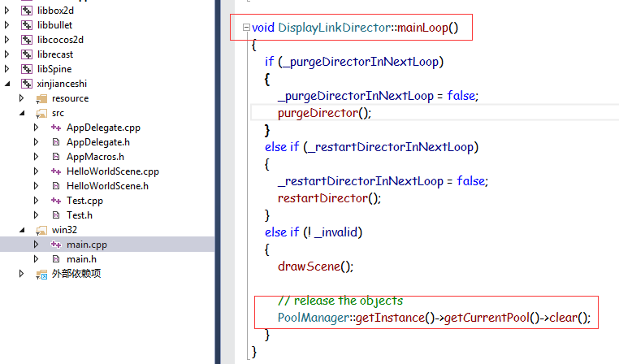
Task: Open main.h under win32
Action: (x=81, y=259)
